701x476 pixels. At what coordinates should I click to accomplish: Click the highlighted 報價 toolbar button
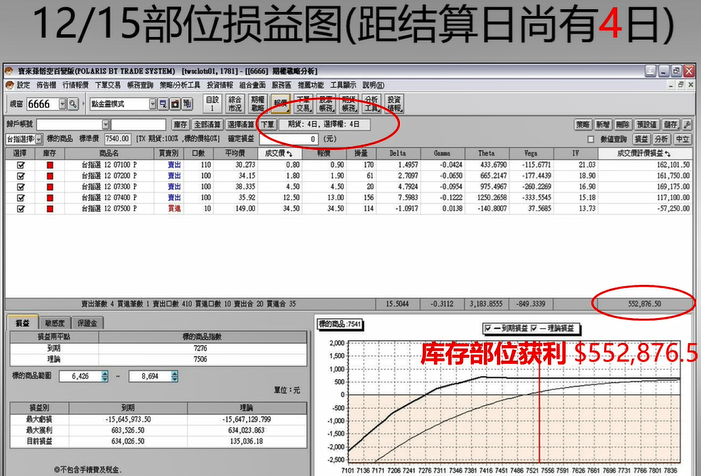click(281, 104)
